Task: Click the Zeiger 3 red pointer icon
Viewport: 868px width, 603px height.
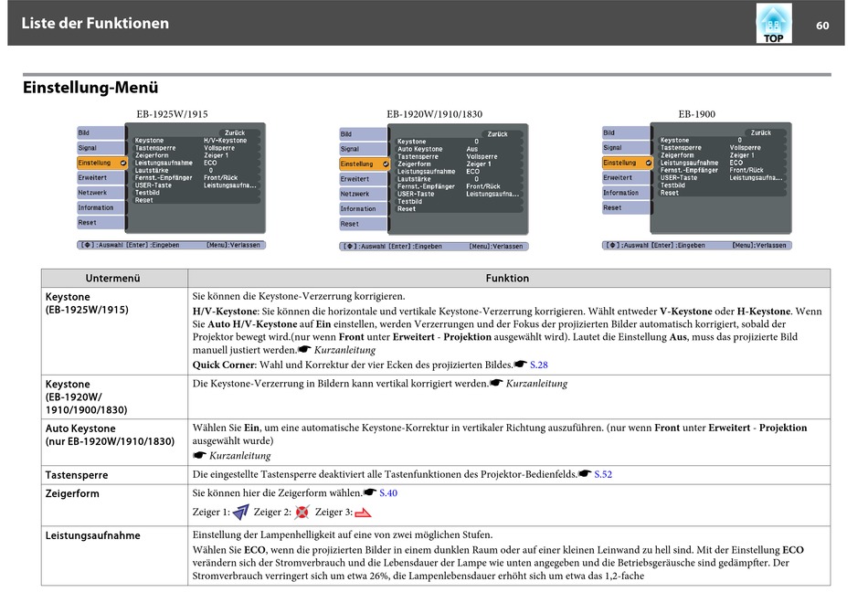Action: [363, 513]
